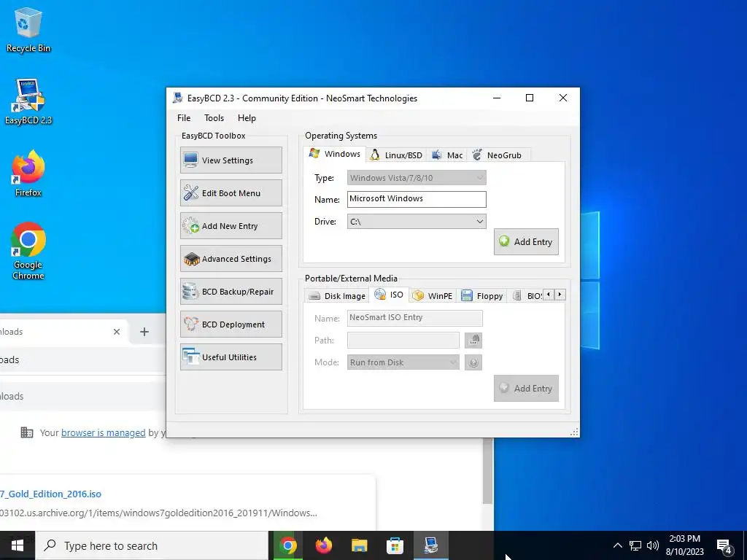Open the Tools menu
Image resolution: width=747 pixels, height=560 pixels.
(214, 118)
